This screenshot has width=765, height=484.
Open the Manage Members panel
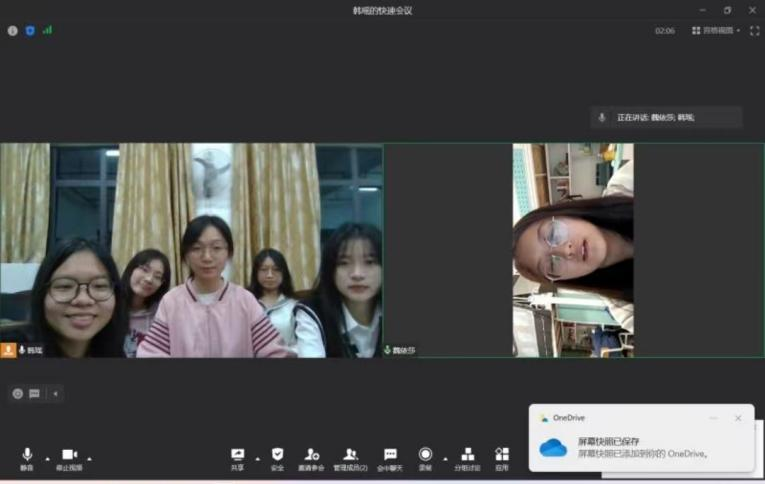coord(350,455)
